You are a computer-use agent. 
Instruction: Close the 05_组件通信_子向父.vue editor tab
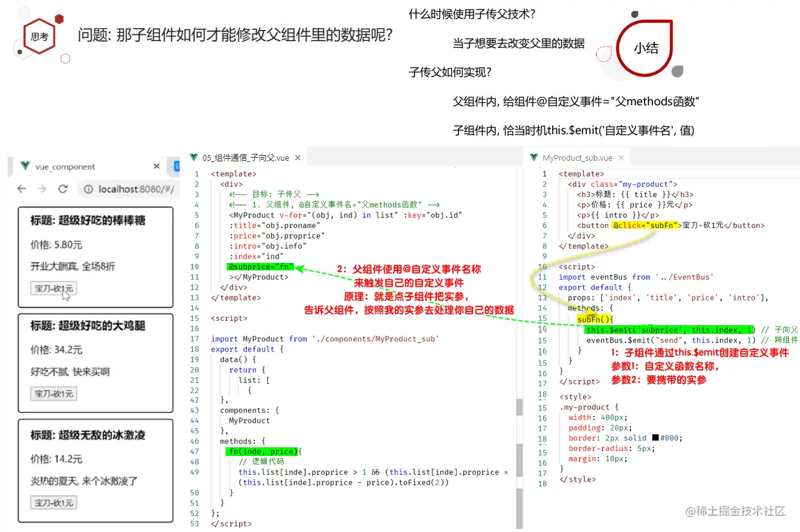coord(298,158)
